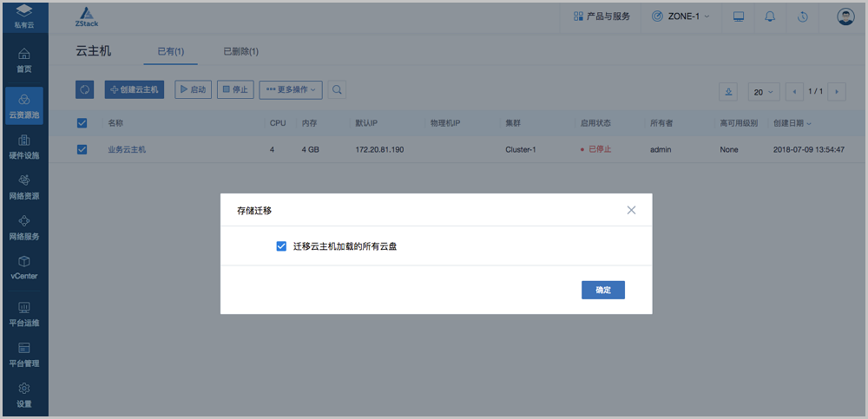Go to 首页 in the sidebar
The width and height of the screenshot is (868, 419).
[x=24, y=61]
